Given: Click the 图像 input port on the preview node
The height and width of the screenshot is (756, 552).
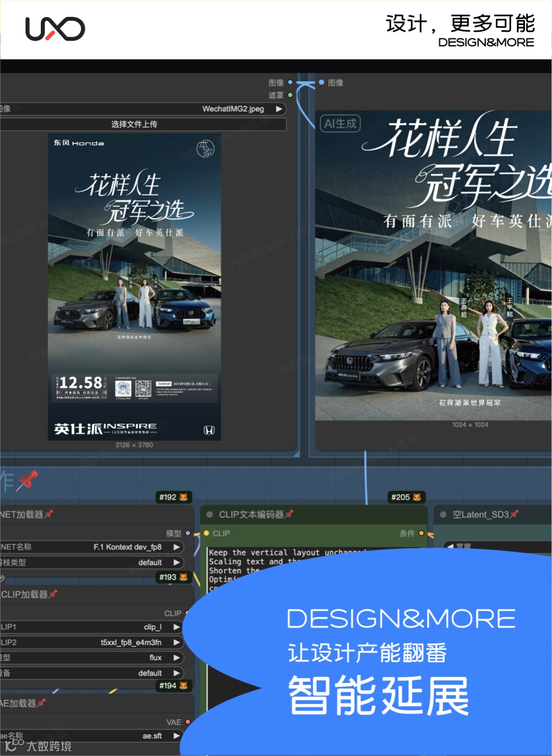Looking at the screenshot, I should coord(321,82).
